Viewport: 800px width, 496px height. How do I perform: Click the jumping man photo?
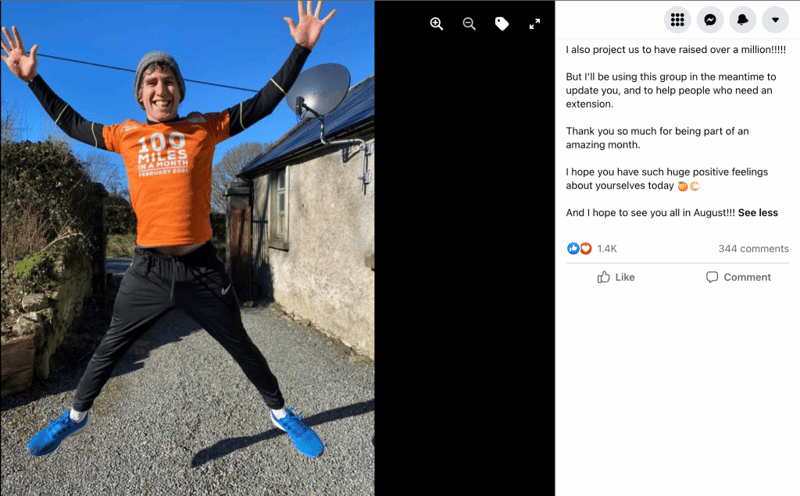point(187,248)
